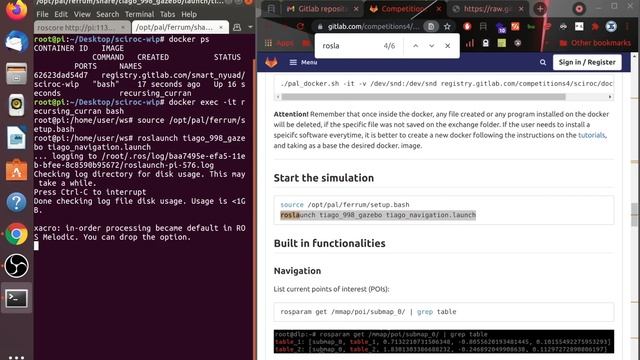Click the source /opt/pal/ferrum/setup.bash code line

[344, 205]
